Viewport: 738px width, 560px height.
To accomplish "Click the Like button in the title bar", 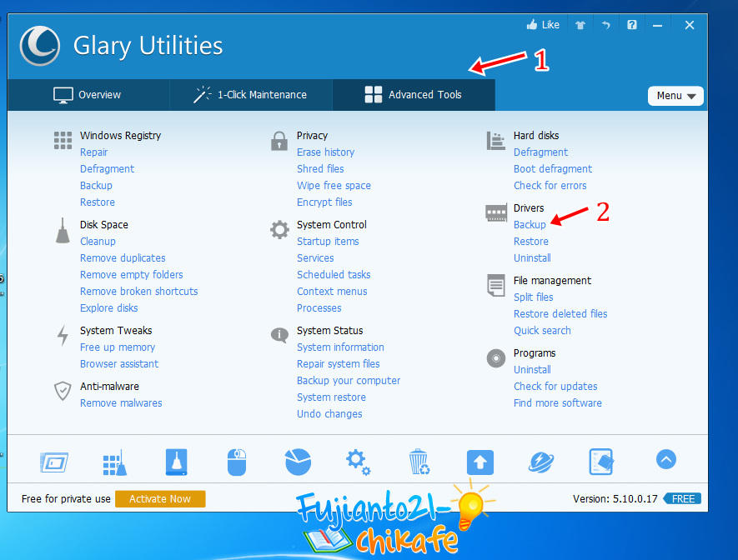I will [x=543, y=23].
